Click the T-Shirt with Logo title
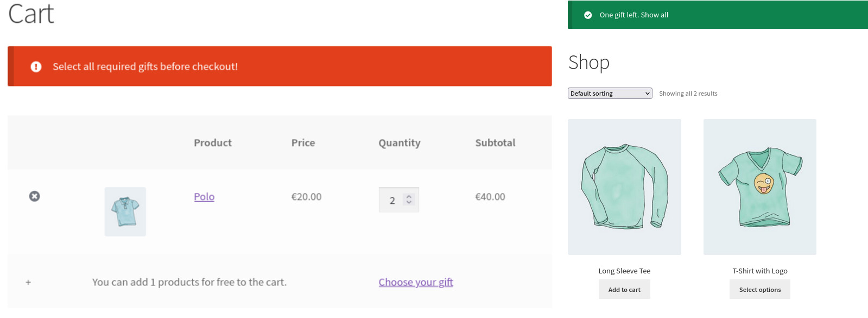The width and height of the screenshot is (868, 318). tap(760, 271)
